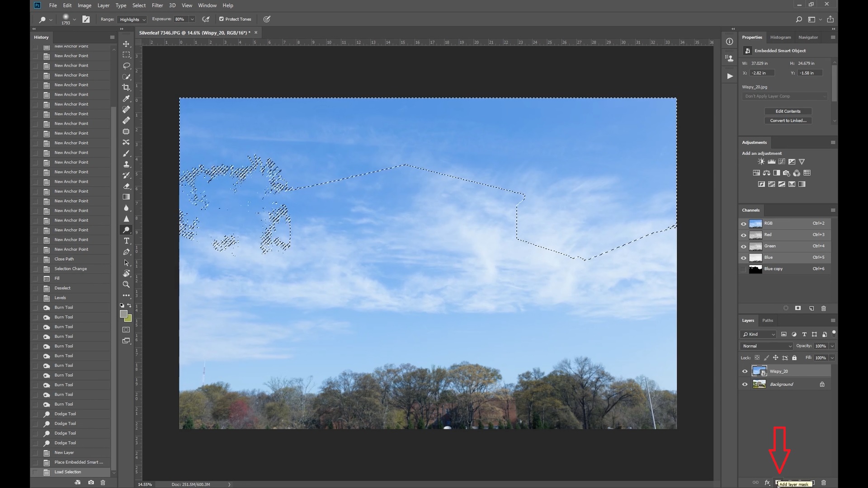
Task: Toggle RGB channel visibility
Action: coord(744,224)
